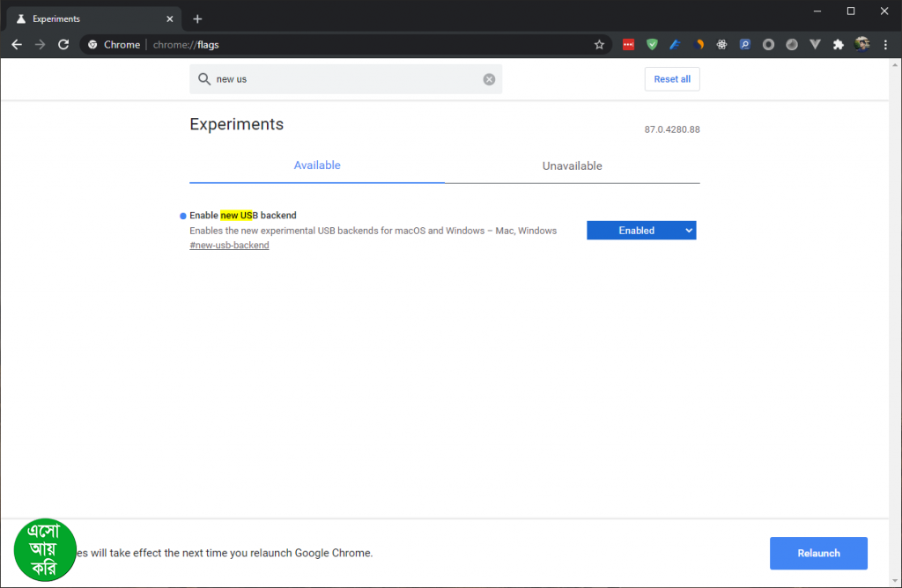The height and width of the screenshot is (588, 902).
Task: Click the green shield AdGuard extension
Action: [652, 44]
